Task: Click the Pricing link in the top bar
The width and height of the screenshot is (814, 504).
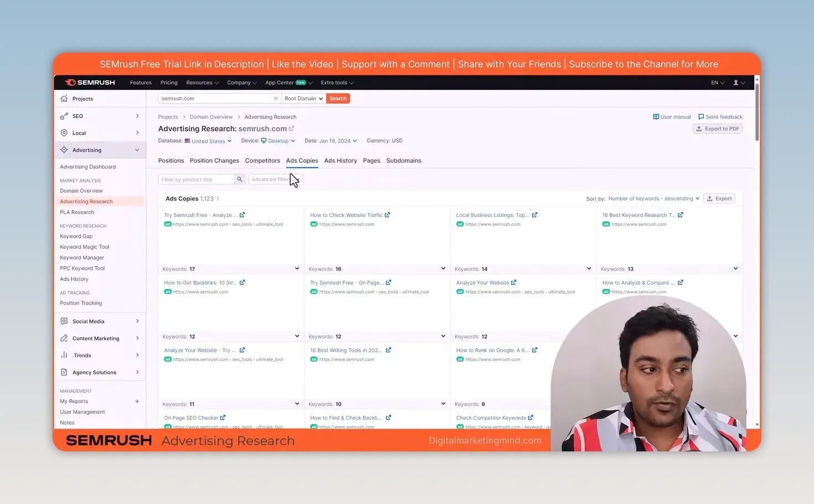Action: point(169,83)
